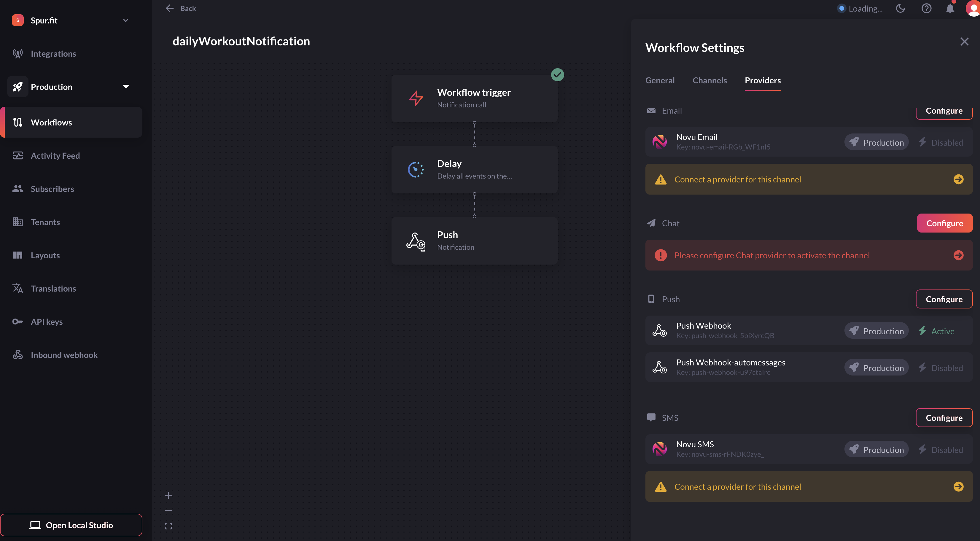The width and height of the screenshot is (980, 541).
Task: Expand the Spur.fit organization dropdown
Action: (x=125, y=20)
